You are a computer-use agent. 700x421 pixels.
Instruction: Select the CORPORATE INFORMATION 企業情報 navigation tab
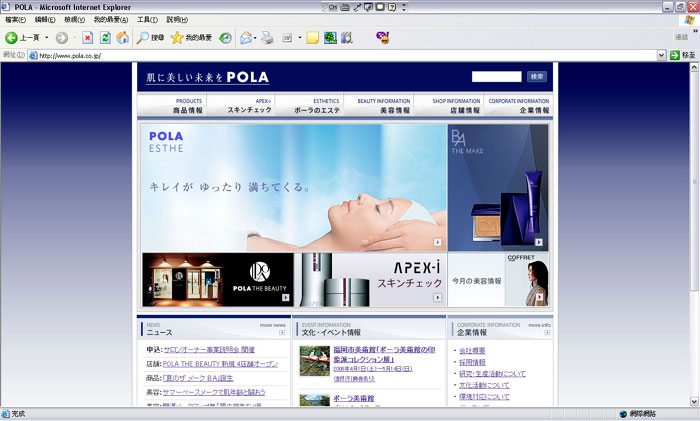tap(518, 106)
